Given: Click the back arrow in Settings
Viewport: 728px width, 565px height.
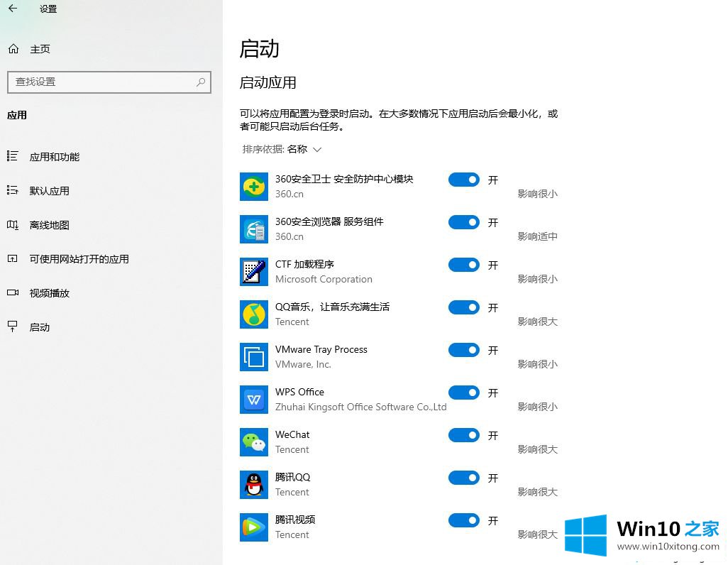Looking at the screenshot, I should point(13,9).
